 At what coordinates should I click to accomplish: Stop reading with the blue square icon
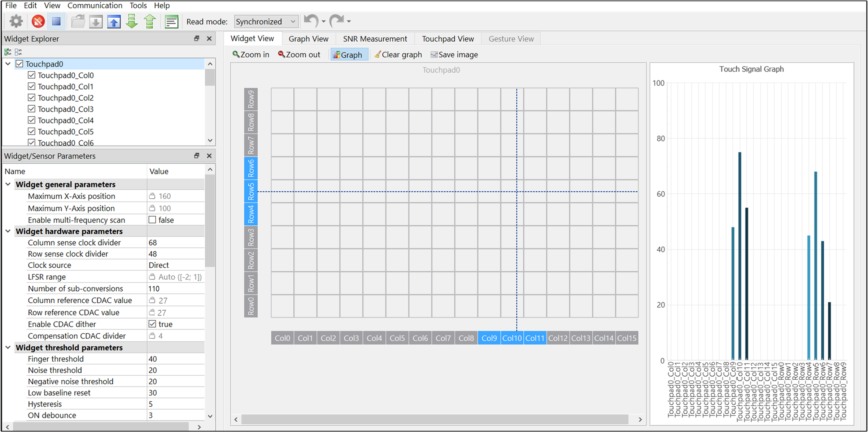coord(56,21)
